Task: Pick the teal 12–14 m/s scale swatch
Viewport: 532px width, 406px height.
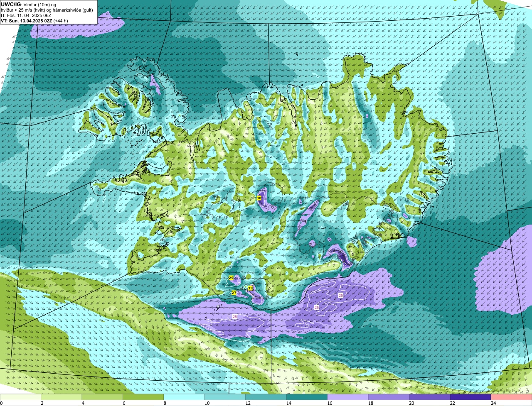Action: pos(266,397)
